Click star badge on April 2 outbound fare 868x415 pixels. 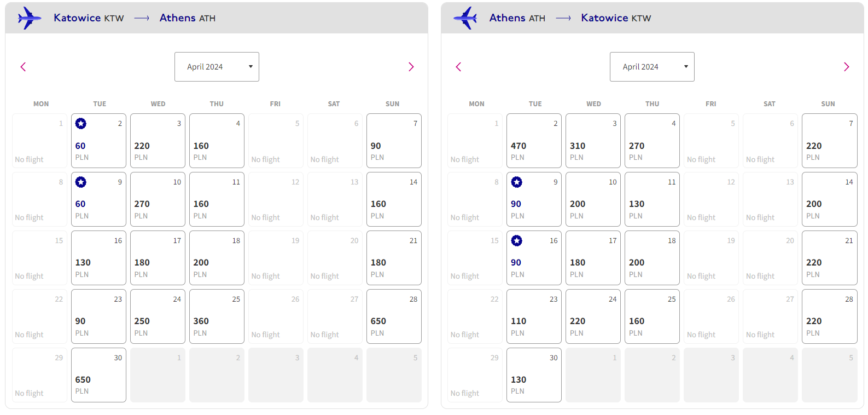click(x=81, y=124)
